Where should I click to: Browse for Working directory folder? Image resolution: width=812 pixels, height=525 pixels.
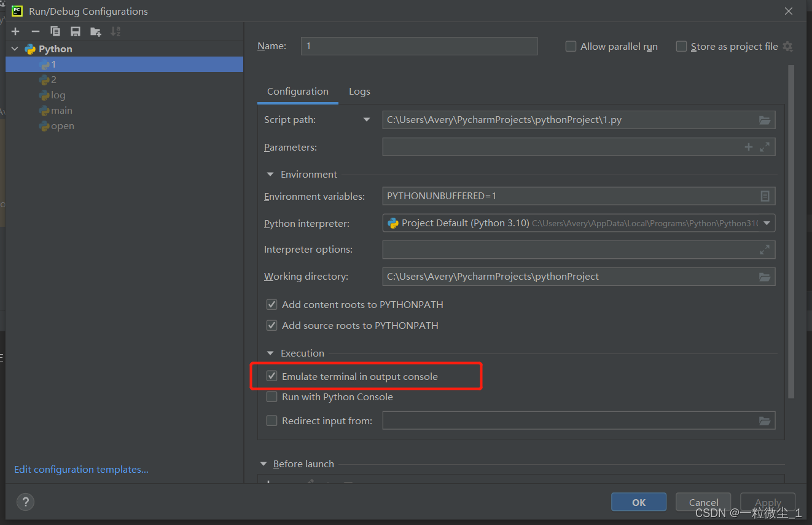(x=765, y=277)
